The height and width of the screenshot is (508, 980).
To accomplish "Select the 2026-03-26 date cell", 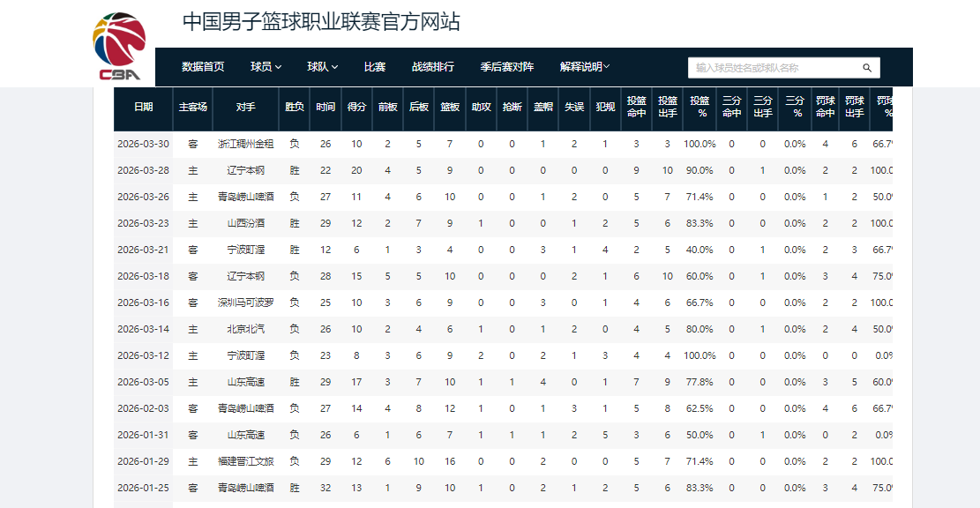I will point(143,197).
